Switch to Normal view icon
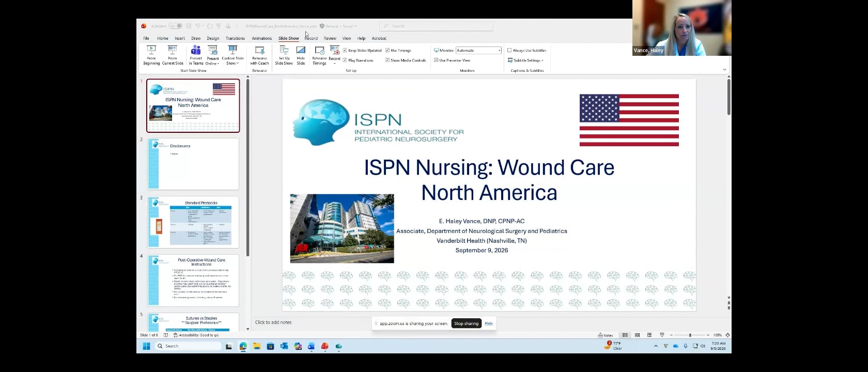This screenshot has width=868, height=372. click(x=625, y=335)
